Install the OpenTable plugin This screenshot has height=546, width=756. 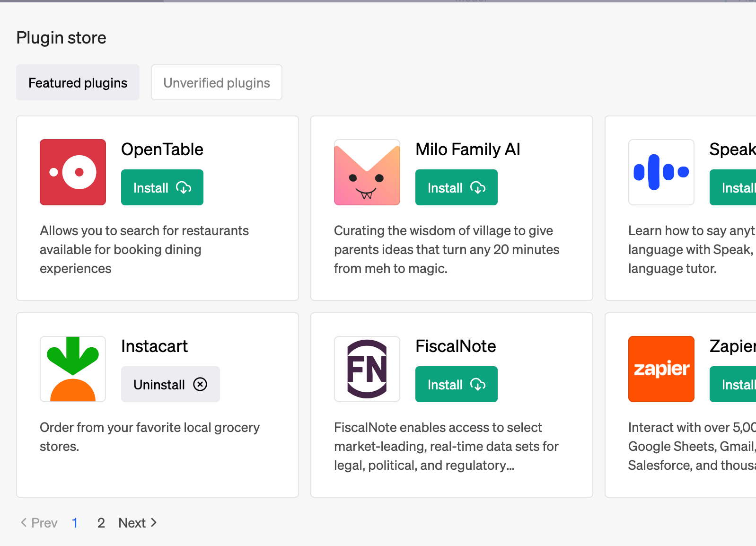point(162,188)
